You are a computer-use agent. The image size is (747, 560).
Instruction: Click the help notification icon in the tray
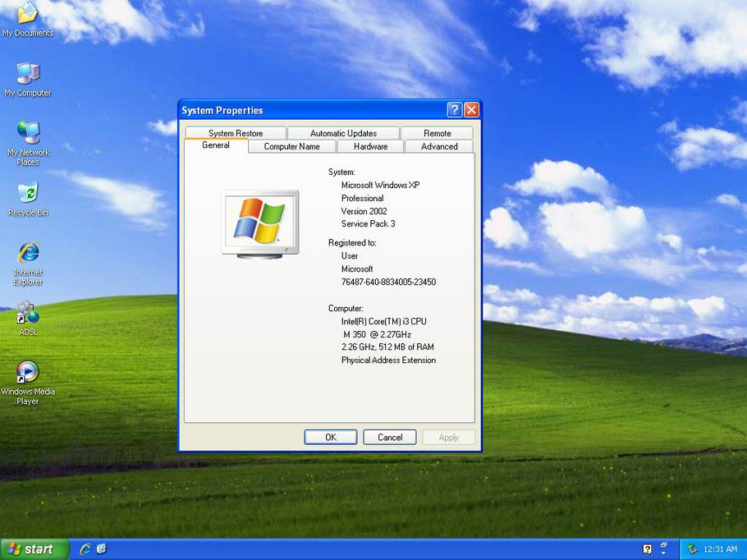click(647, 549)
